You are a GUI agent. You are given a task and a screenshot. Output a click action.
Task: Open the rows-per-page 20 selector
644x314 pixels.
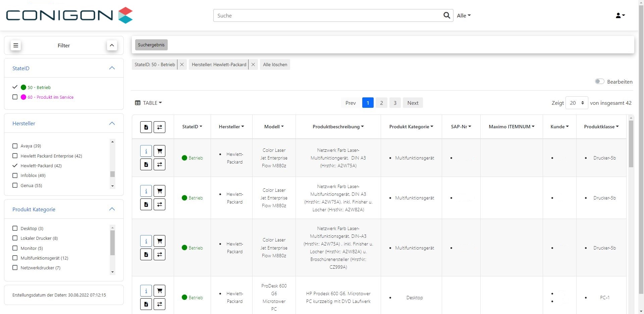pos(577,103)
